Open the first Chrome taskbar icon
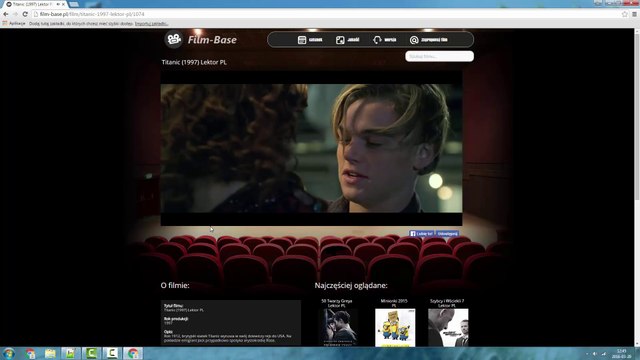Image resolution: width=640 pixels, height=360 pixels. (30, 353)
